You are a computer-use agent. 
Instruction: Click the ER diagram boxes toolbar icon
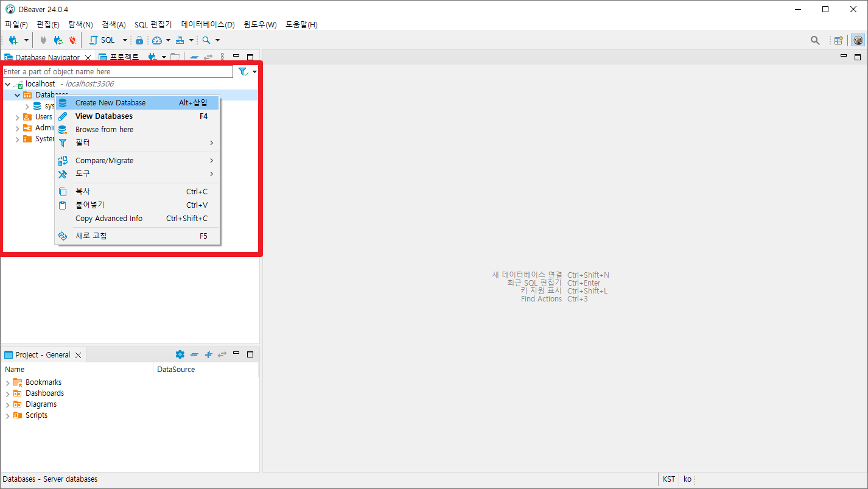(180, 40)
